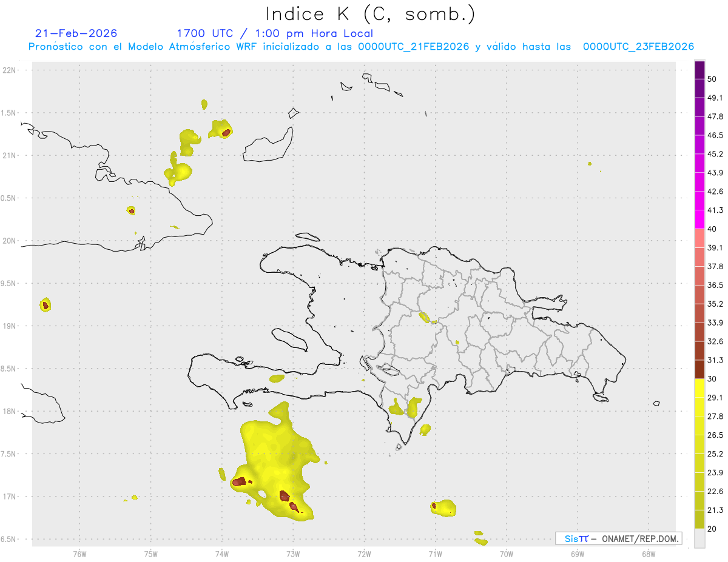Viewport: 728px width, 562px height.
Task: Click the latitude label '19N'
Action: coord(9,326)
